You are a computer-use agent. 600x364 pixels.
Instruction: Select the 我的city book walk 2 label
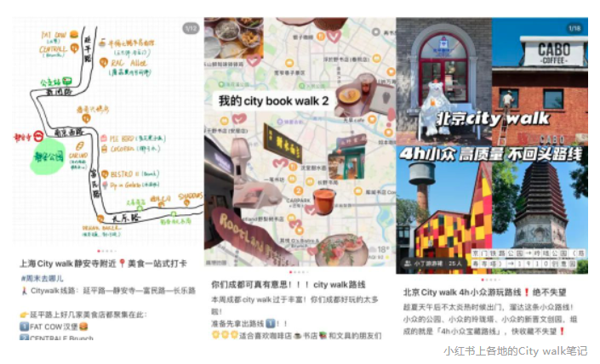pos(273,101)
